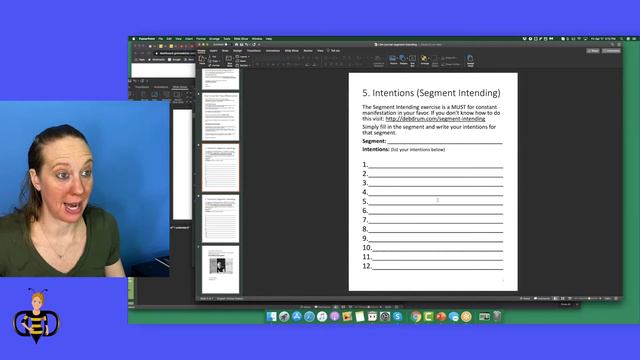Image resolution: width=640 pixels, height=360 pixels.
Task: Open the Trash in the Dock
Action: (x=497, y=316)
